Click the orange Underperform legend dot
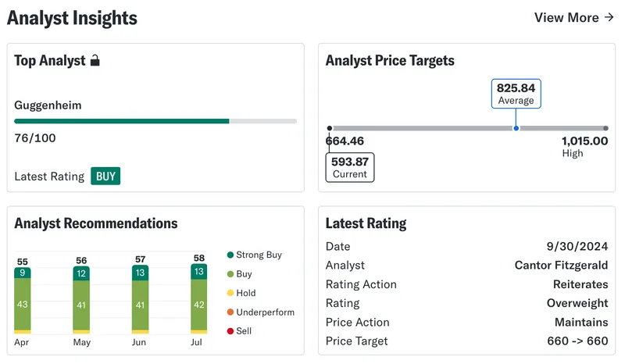Viewport: 625px width, 364px height. (230, 312)
